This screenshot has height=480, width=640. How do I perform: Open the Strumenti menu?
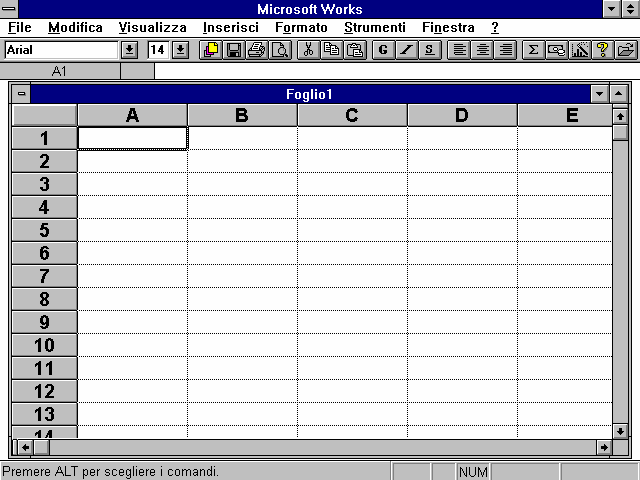pos(375,28)
